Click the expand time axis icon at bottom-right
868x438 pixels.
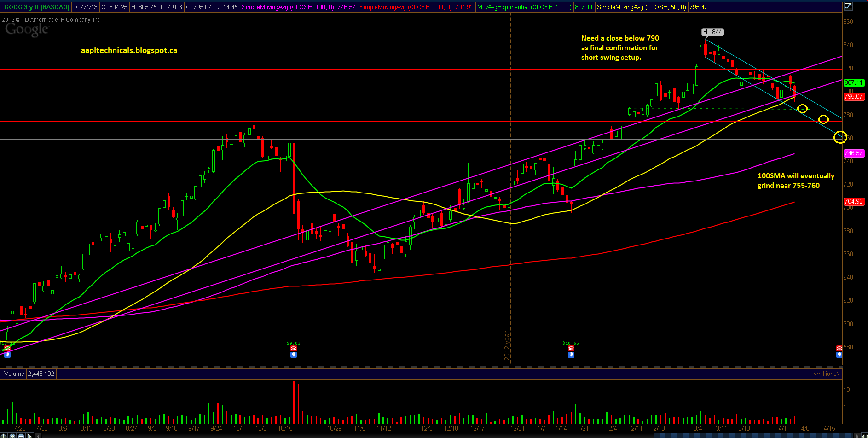coord(864,436)
